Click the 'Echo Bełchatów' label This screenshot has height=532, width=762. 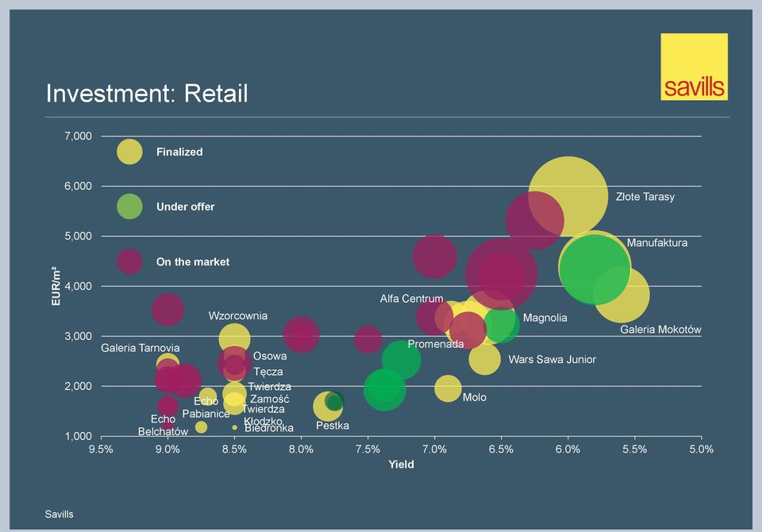163,426
